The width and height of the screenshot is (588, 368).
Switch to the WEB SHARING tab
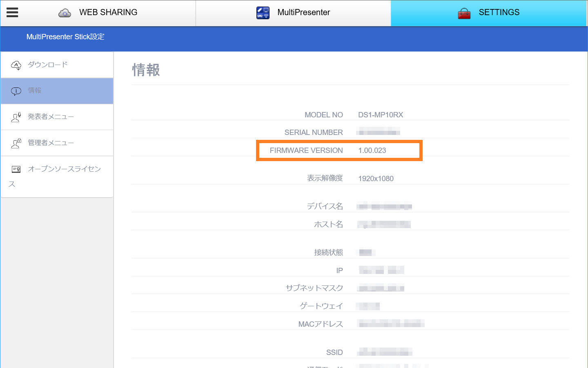coord(107,12)
